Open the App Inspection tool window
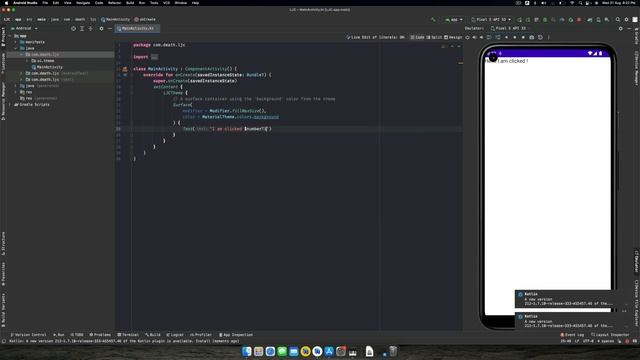 coord(236,335)
